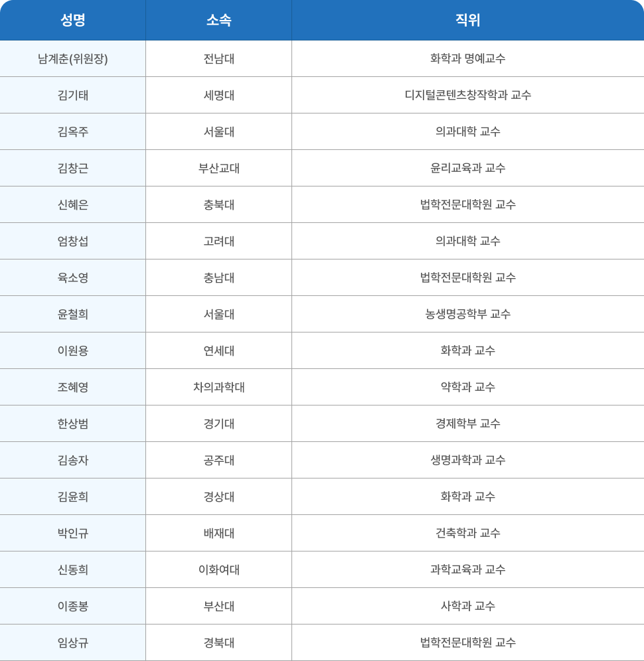This screenshot has width=644, height=661.
Task: Select the name 남계춘(위원장)
Action: (x=72, y=58)
